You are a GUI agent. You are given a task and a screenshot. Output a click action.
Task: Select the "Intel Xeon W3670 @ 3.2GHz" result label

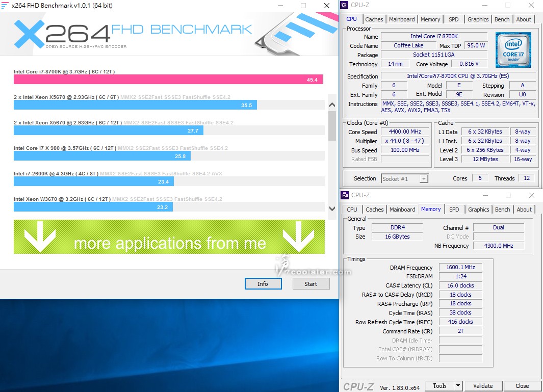(x=62, y=199)
